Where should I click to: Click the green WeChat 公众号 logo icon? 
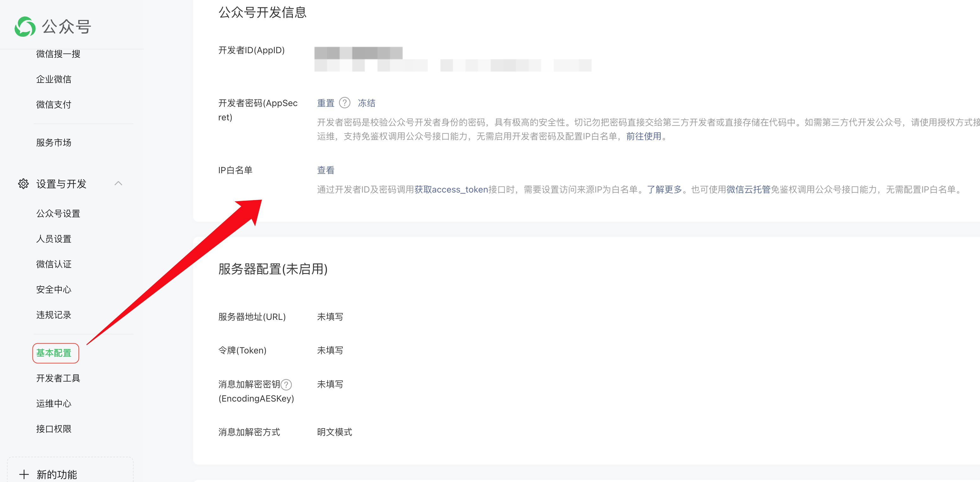(x=25, y=27)
